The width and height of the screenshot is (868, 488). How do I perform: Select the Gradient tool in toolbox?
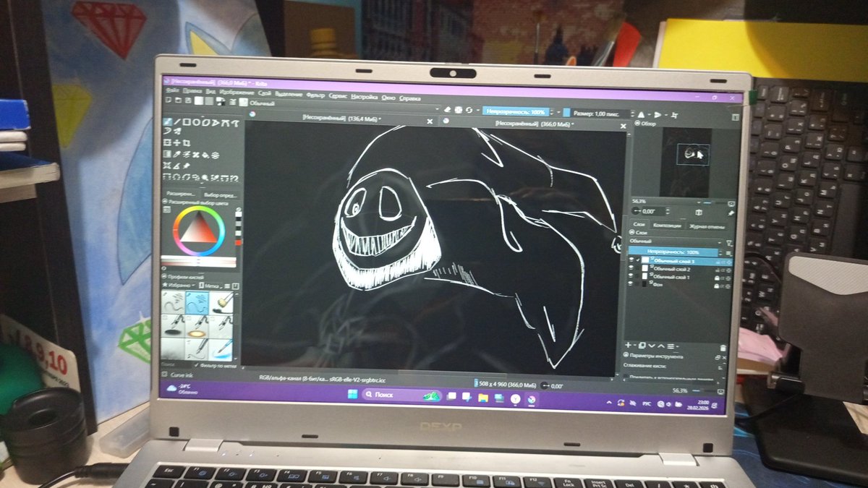tap(168, 154)
